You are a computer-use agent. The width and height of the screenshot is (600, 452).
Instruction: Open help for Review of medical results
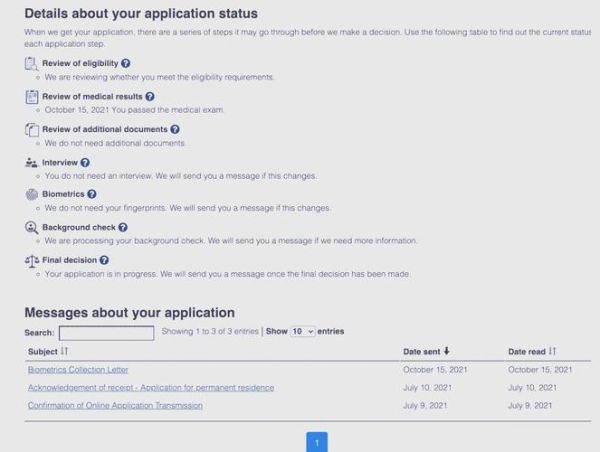tap(150, 96)
